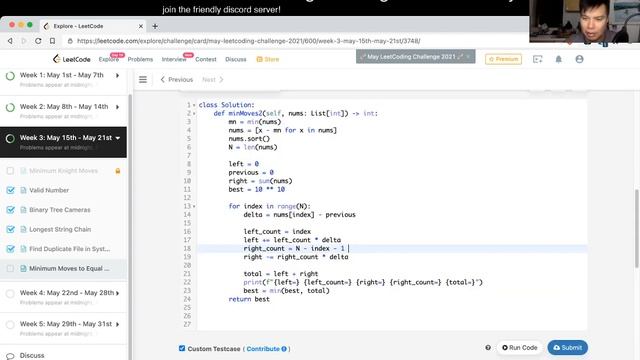
Task: Click the site security icon in address bar
Action: tap(70, 41)
